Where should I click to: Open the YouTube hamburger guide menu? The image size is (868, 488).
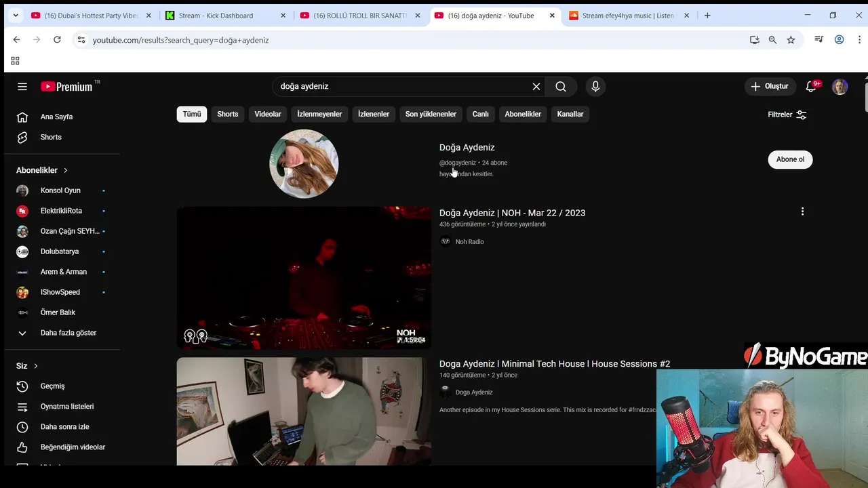(x=22, y=86)
